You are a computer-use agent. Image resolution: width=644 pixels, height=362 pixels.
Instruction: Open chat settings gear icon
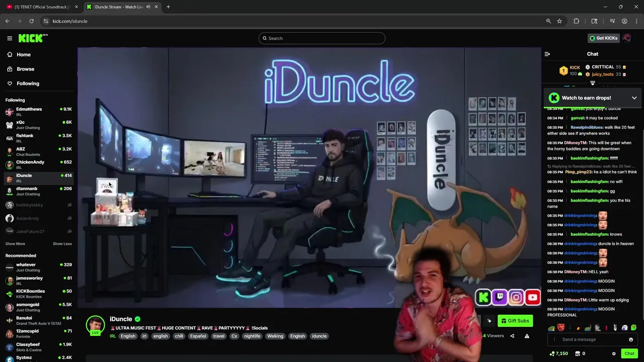click(x=614, y=353)
